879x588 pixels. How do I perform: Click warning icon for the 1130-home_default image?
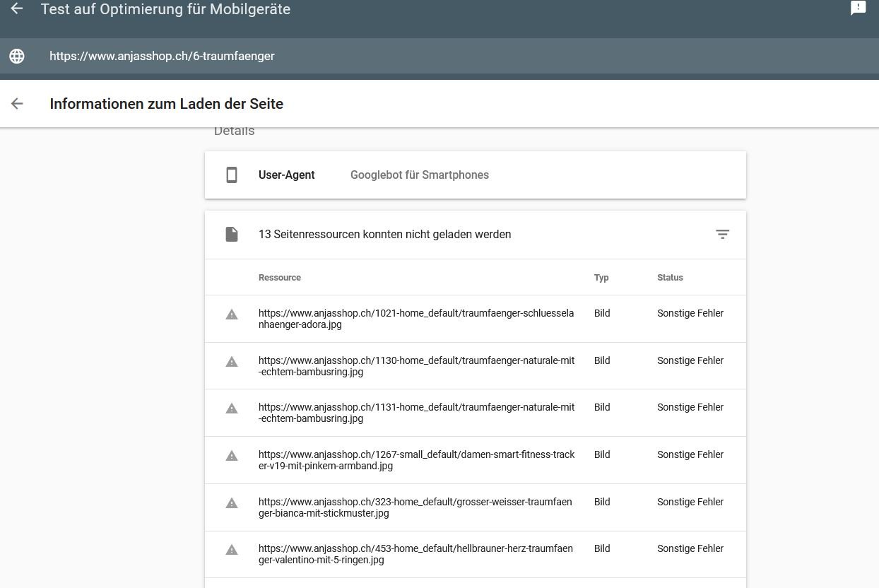(x=232, y=362)
